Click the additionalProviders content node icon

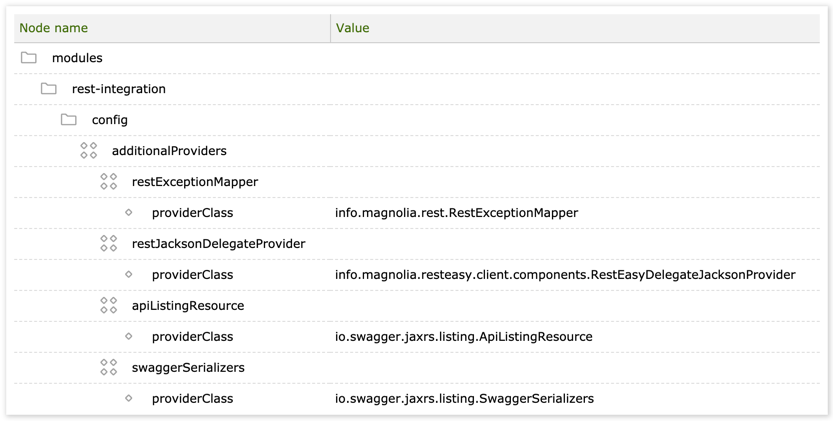point(89,151)
